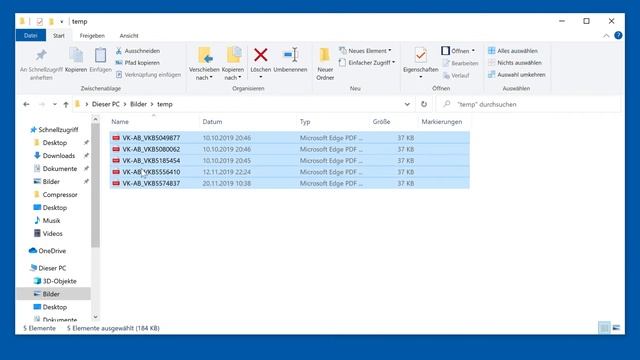Viewport: 640px width, 360px height.
Task: Open the recent locations dropdown arrow
Action: [55, 104]
